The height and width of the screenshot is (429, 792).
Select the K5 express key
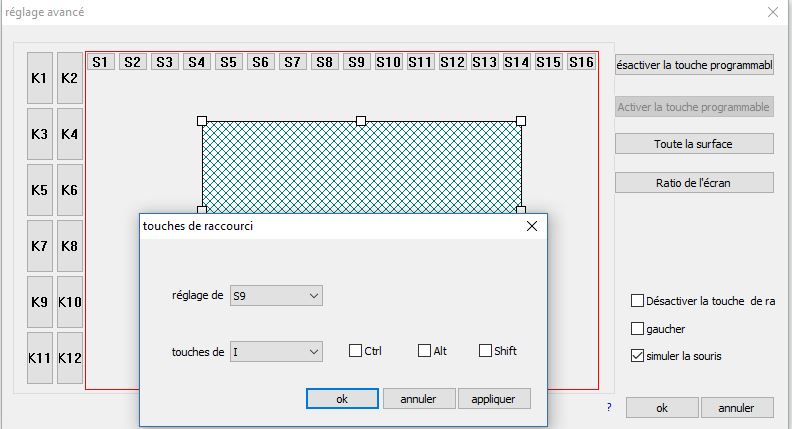point(40,190)
